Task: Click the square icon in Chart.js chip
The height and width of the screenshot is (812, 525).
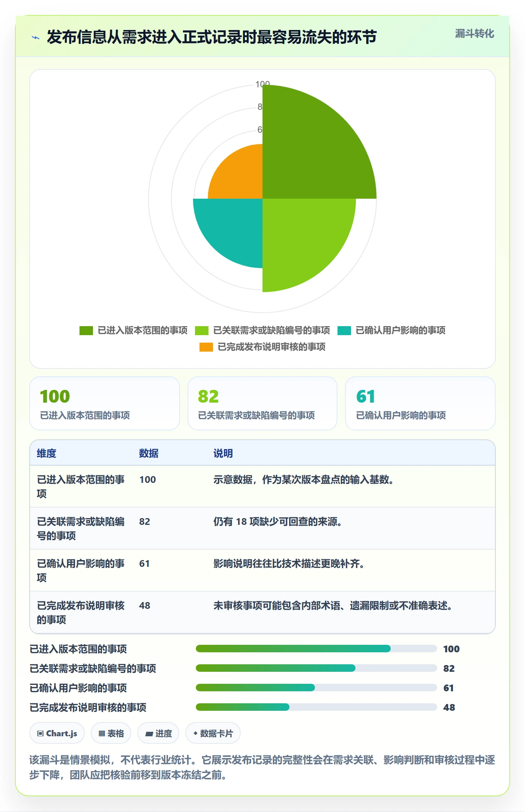Action: coord(40,734)
